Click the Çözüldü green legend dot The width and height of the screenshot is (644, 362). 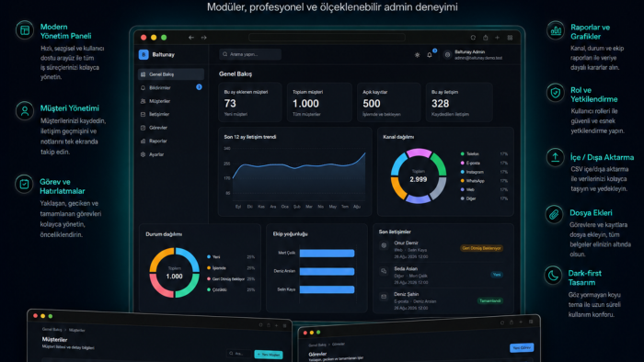(x=209, y=289)
